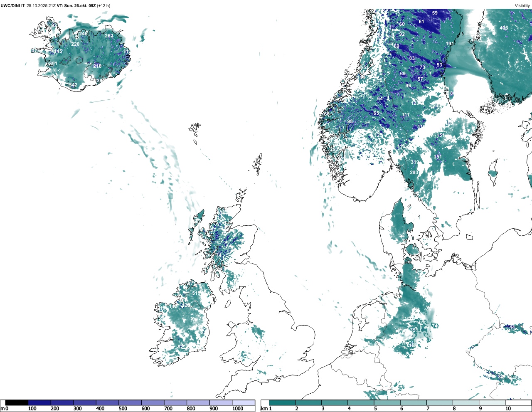Image resolution: width=532 pixels, height=412 pixels.
Task: Pick the 9–10 km legend color segment
Action: 492,402
